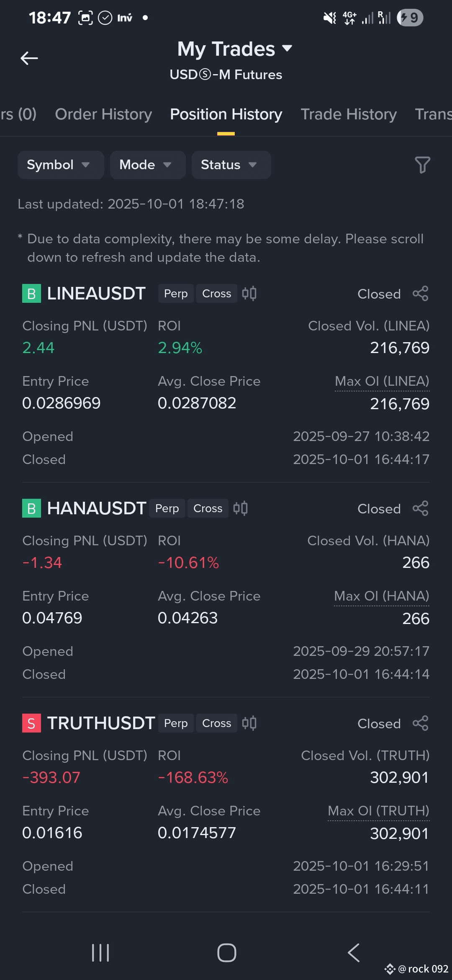452x980 pixels.
Task: Open the My Trades title dropdown
Action: pos(234,49)
